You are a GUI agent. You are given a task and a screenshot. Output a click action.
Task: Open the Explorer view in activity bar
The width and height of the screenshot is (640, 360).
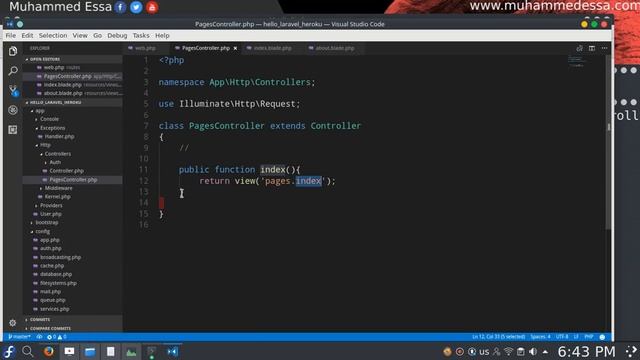(13, 51)
